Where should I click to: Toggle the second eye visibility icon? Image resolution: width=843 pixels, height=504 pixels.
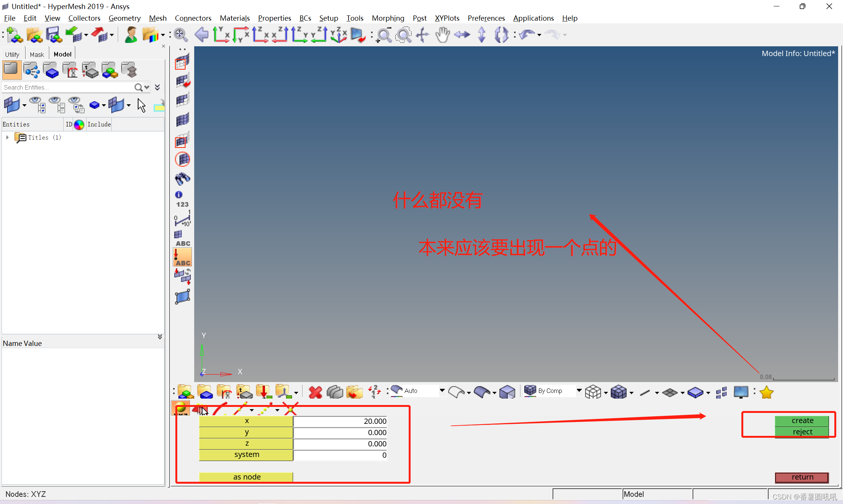[56, 104]
